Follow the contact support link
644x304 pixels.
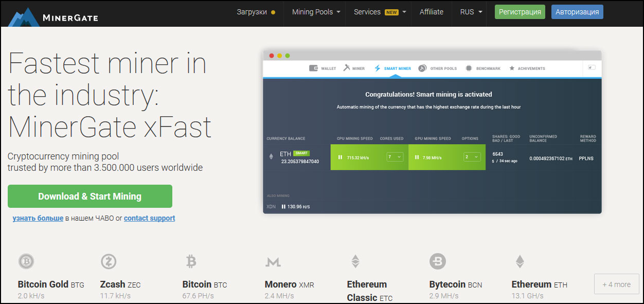point(149,218)
